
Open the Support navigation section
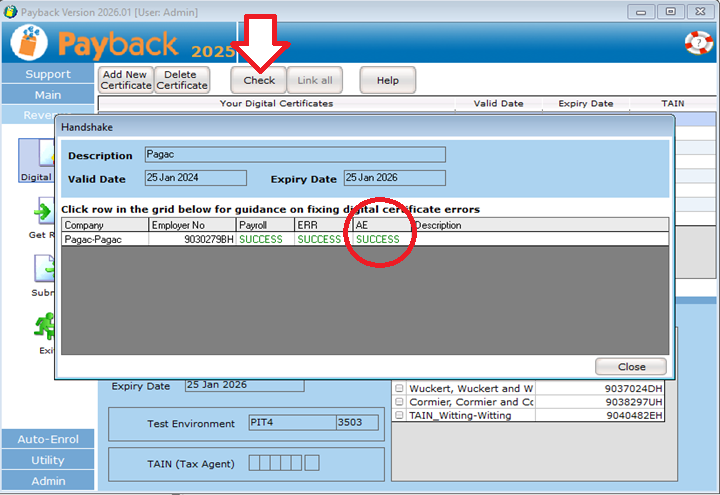click(x=48, y=74)
